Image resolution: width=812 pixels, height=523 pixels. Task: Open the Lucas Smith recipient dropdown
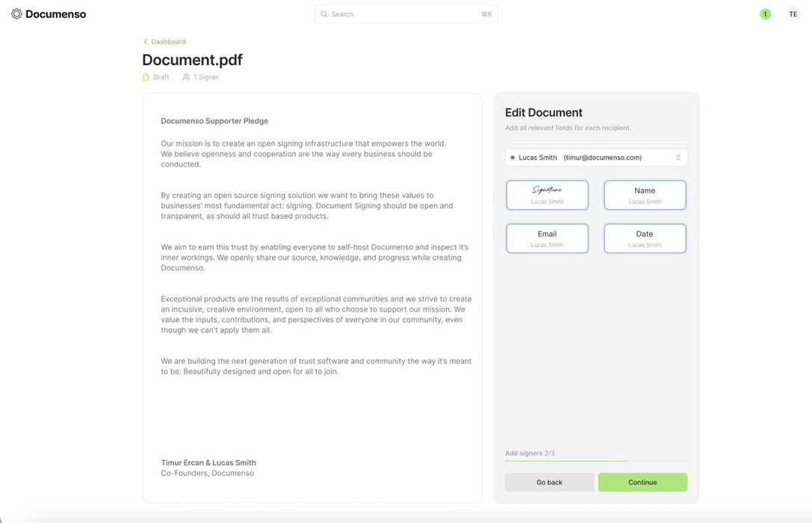(x=596, y=158)
